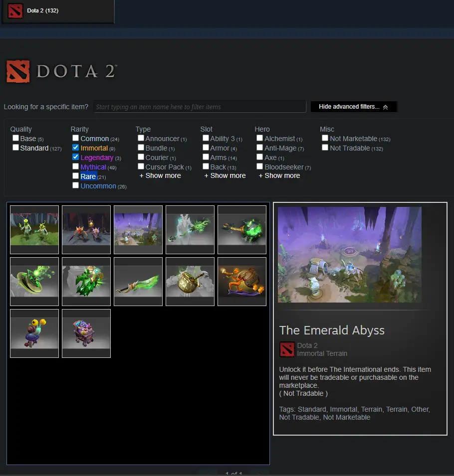Select the red crab creatures item thumbnail

tap(86, 229)
